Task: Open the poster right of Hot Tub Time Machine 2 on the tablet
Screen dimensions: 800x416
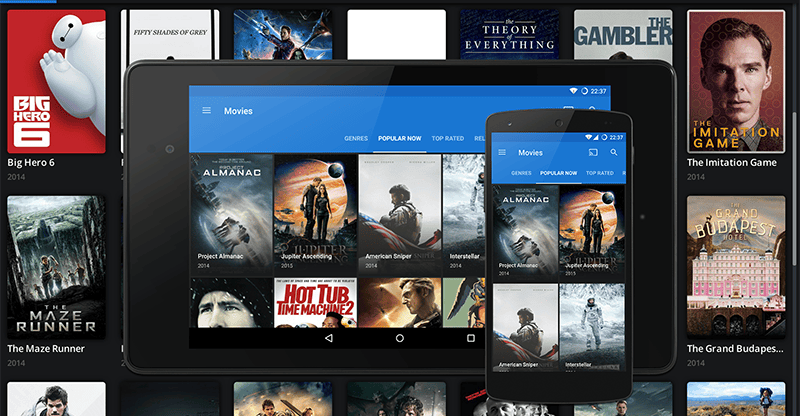Action: pos(399,303)
